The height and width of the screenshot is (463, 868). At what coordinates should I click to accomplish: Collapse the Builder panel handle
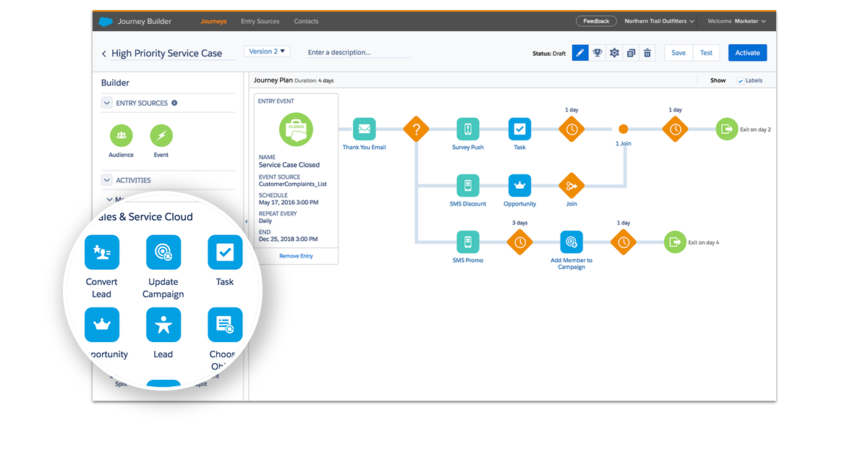point(245,221)
